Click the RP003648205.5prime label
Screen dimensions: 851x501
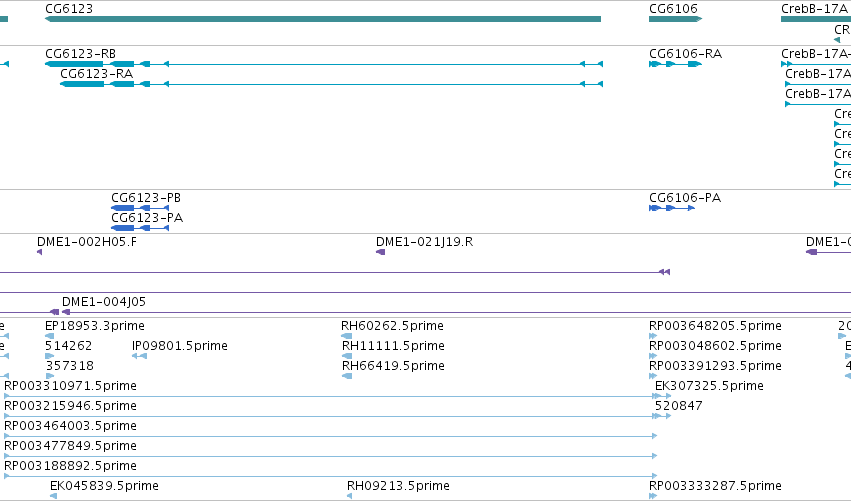(x=715, y=326)
